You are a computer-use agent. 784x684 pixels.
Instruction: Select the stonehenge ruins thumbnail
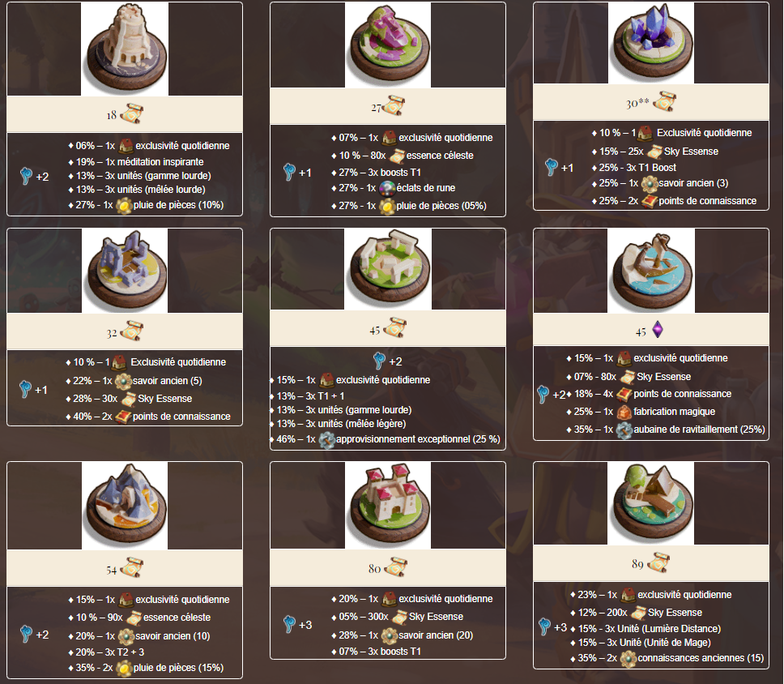point(387,269)
